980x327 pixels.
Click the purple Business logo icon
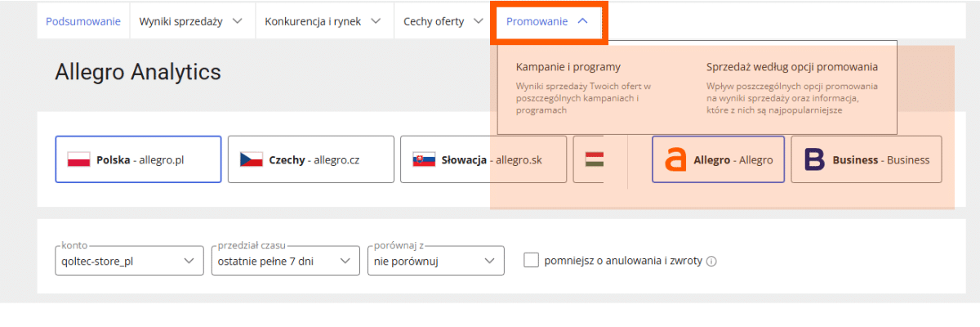(x=814, y=159)
